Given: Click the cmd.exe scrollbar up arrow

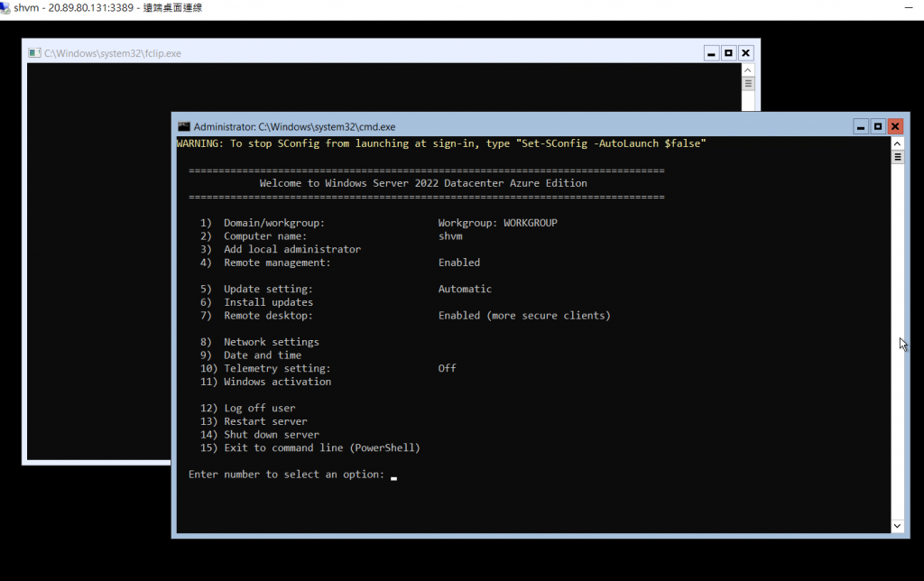Looking at the screenshot, I should pos(897,143).
